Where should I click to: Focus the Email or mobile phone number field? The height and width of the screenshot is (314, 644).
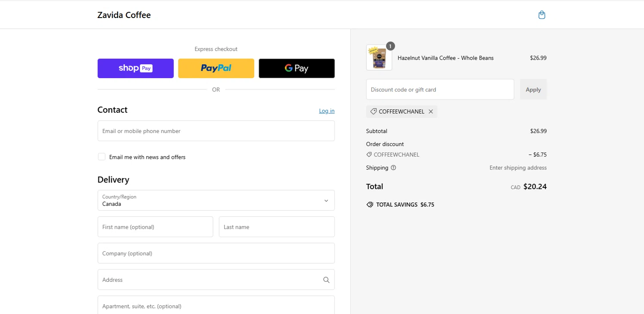click(x=216, y=131)
